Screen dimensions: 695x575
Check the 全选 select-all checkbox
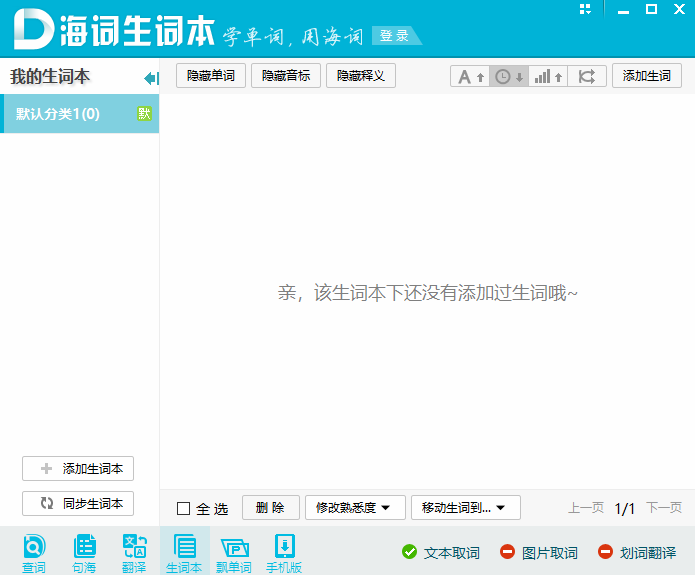[x=183, y=508]
